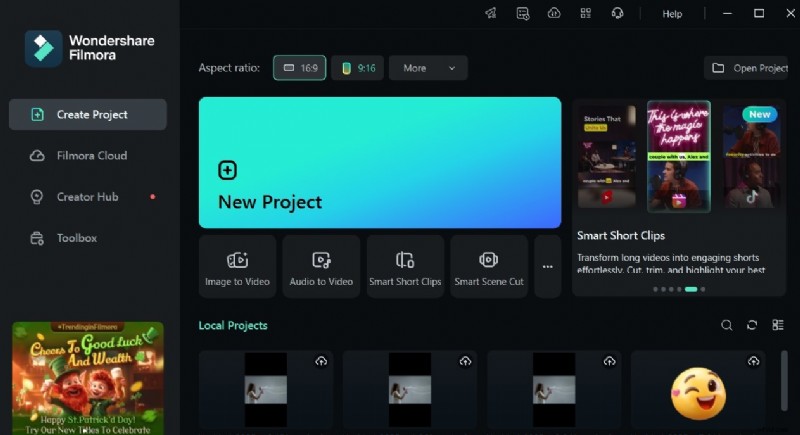Open the Help menu
This screenshot has width=800, height=435.
coord(672,14)
